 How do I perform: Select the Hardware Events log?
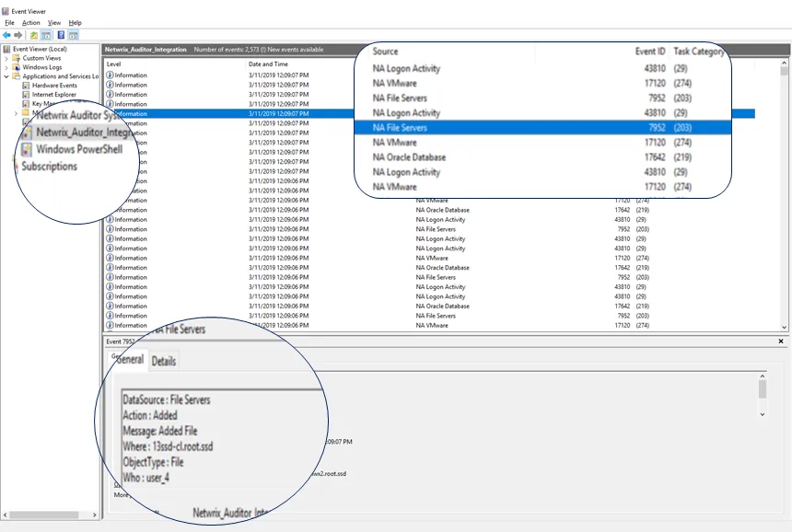[54, 86]
